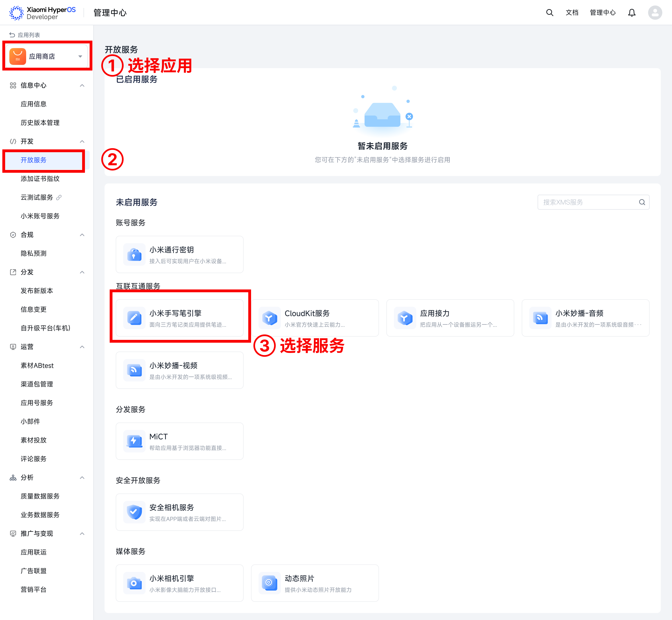Click the 运营 monitor icon in sidebar
The width and height of the screenshot is (672, 620).
point(13,347)
